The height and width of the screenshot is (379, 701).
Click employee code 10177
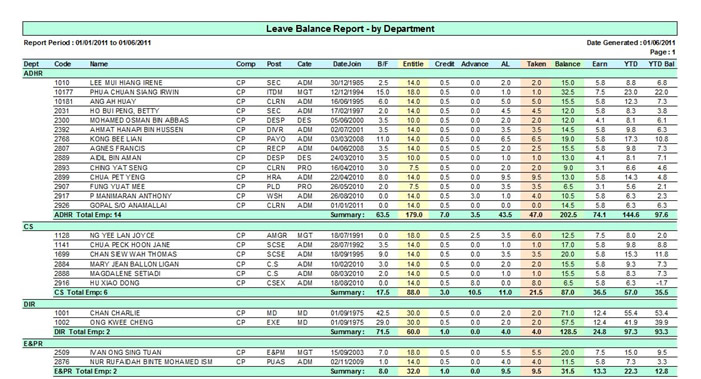pyautogui.click(x=63, y=92)
